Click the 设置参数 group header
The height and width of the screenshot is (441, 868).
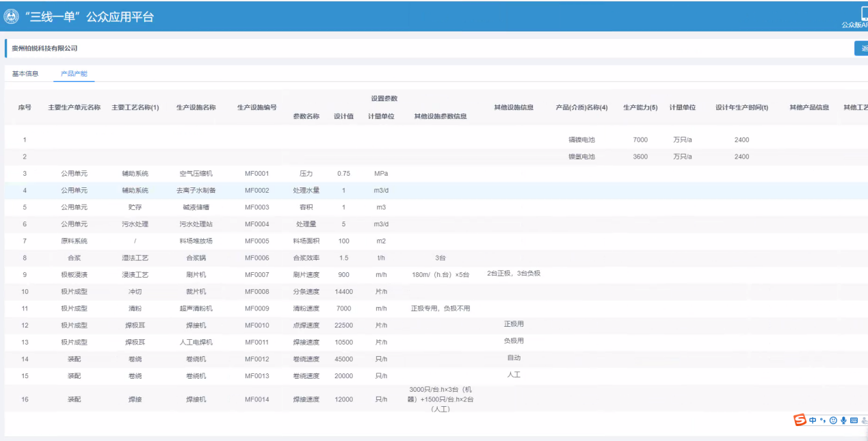tap(384, 98)
